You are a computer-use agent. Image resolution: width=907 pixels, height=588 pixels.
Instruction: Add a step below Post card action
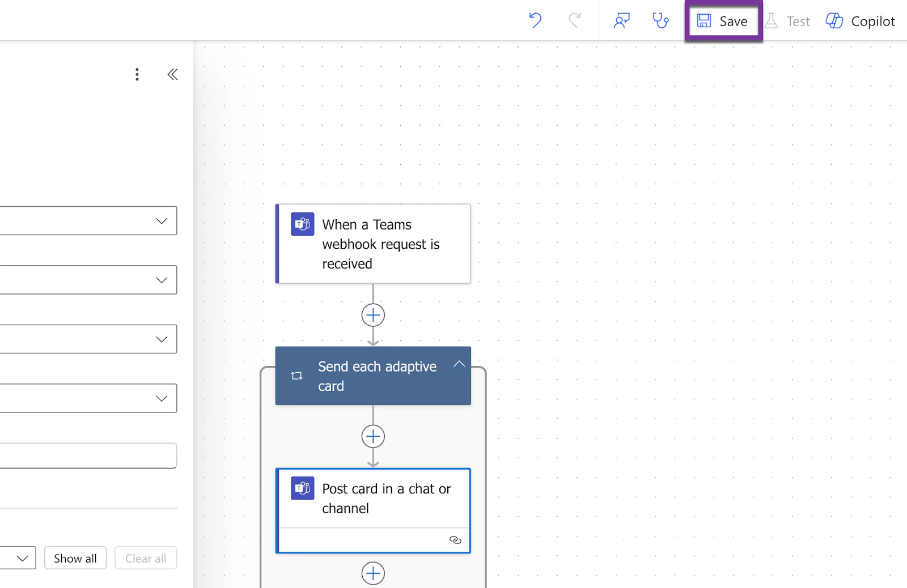click(373, 573)
